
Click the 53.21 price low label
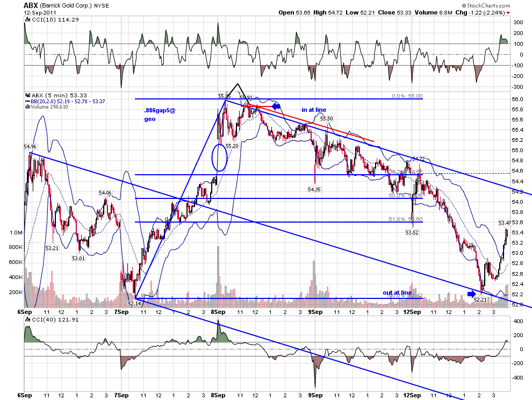(52, 248)
